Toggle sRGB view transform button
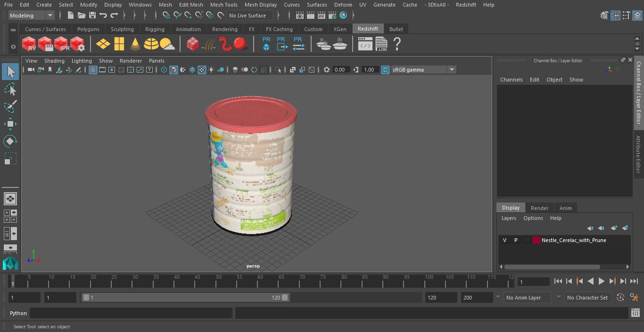Viewport: 644px width, 332px height. pyautogui.click(x=385, y=70)
